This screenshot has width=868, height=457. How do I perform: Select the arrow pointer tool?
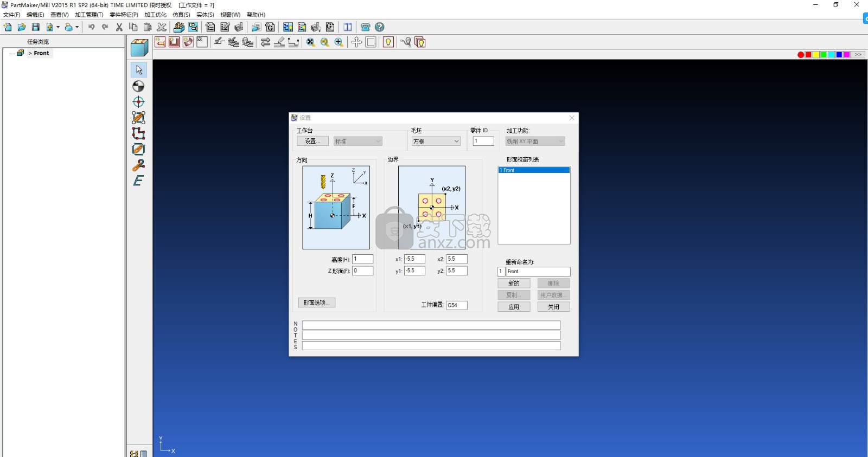pyautogui.click(x=139, y=70)
